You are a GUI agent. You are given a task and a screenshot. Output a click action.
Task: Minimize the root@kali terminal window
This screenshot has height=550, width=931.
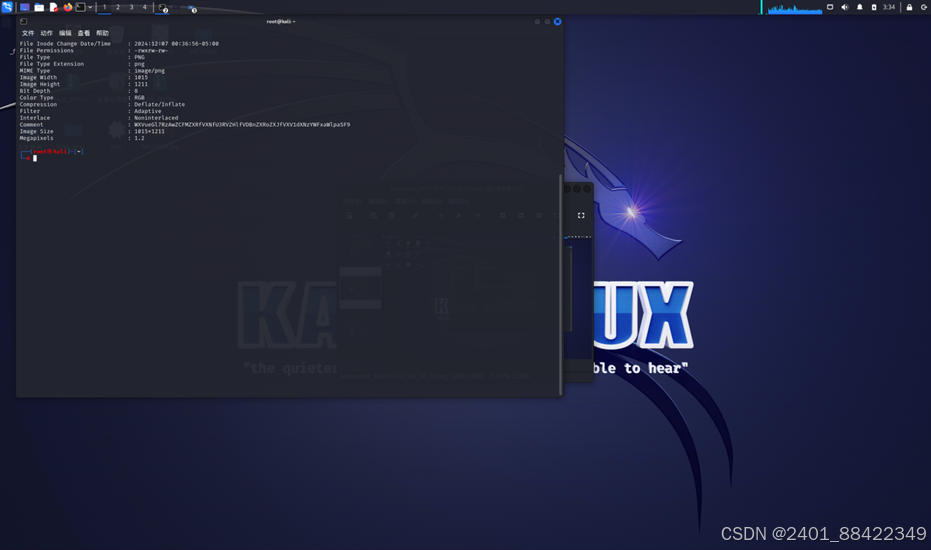point(537,21)
